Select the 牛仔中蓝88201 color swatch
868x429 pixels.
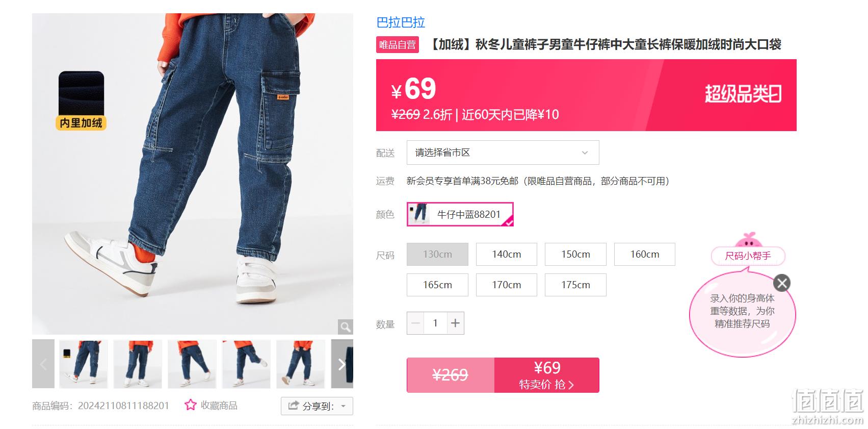tap(460, 214)
